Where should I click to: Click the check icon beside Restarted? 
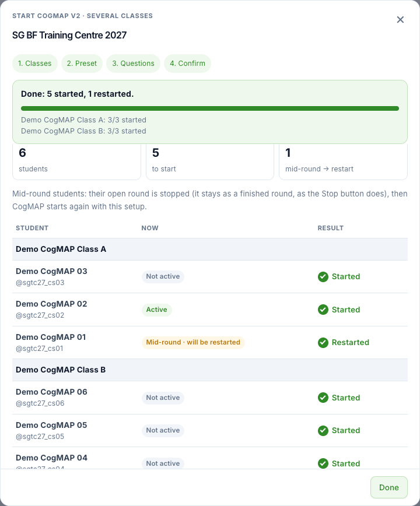tap(323, 342)
